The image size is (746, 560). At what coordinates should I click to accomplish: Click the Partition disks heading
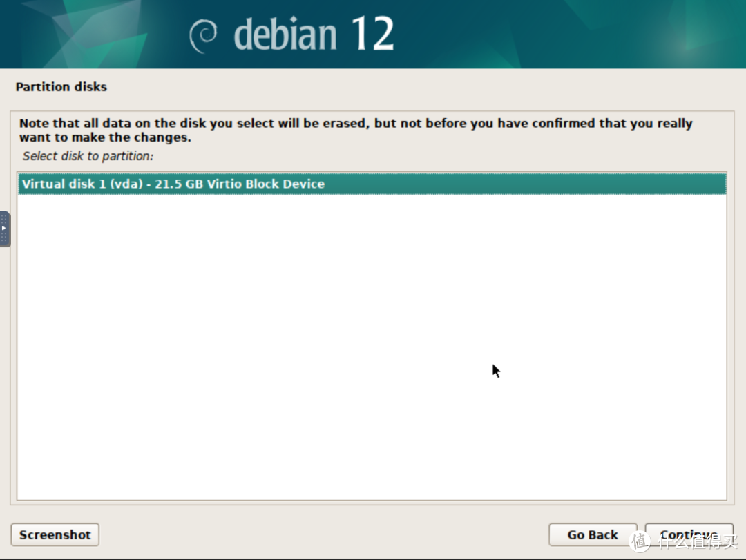[x=61, y=86]
